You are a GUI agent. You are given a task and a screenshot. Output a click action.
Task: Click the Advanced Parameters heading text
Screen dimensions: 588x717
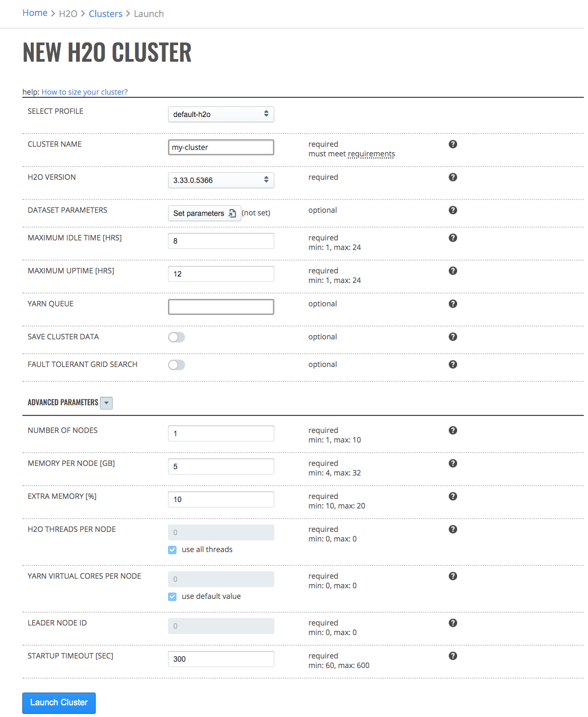coord(63,403)
